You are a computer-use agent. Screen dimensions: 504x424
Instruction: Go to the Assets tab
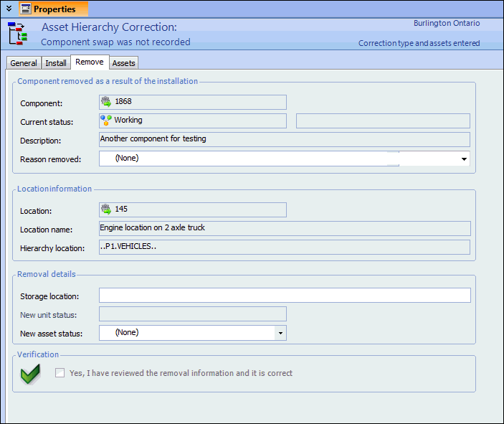click(124, 63)
